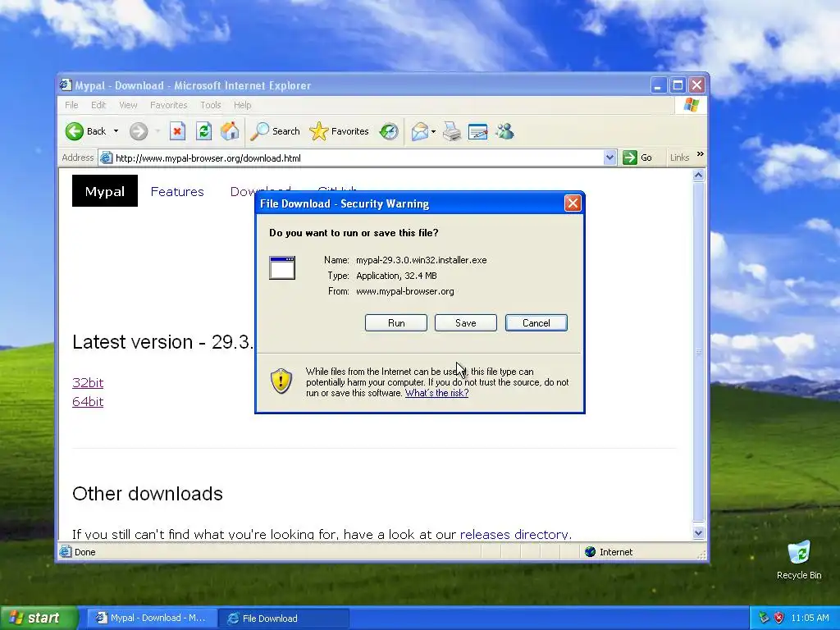This screenshot has height=630, width=840.
Task: Click the IE title bar page icon
Action: click(x=66, y=85)
